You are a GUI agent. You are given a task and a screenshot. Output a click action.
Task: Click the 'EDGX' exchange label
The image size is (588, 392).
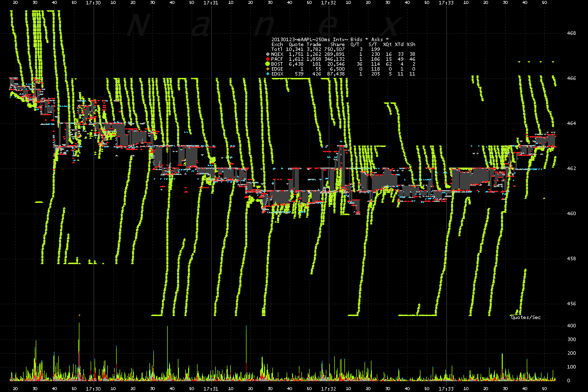point(277,74)
